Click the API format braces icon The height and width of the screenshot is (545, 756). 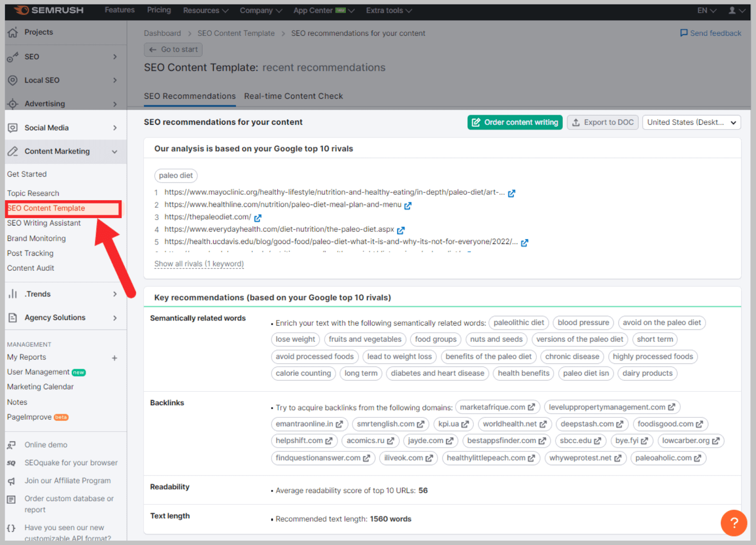pos(11,528)
